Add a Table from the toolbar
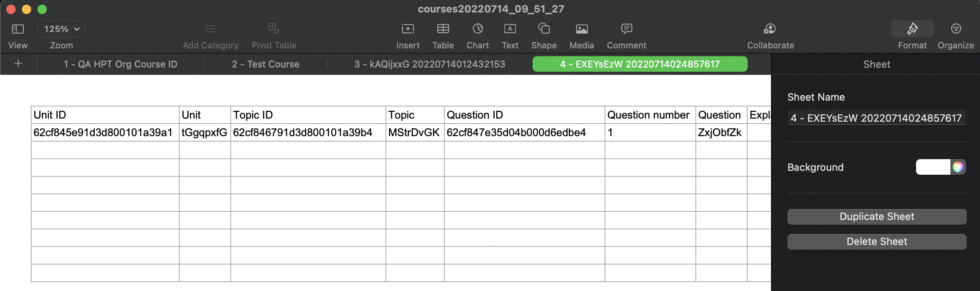The width and height of the screenshot is (980, 291). click(443, 29)
